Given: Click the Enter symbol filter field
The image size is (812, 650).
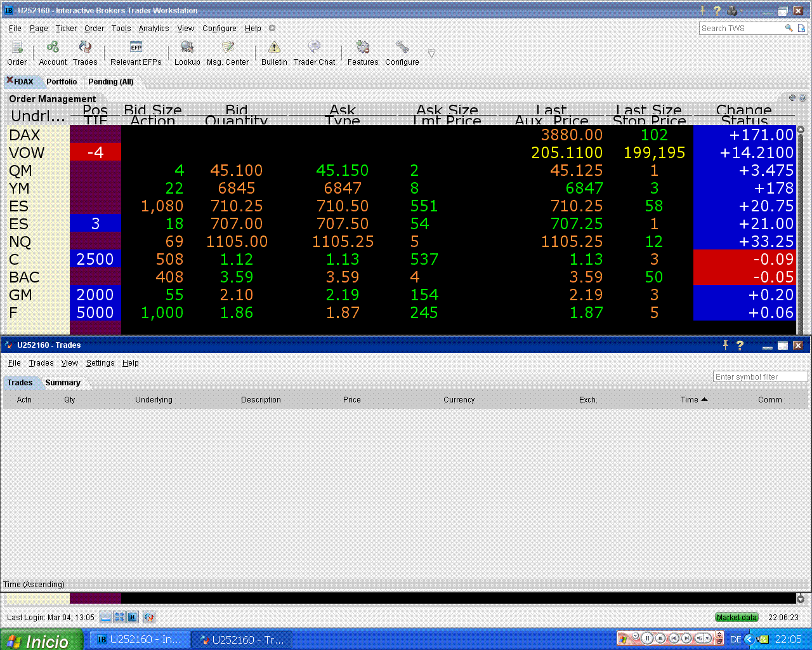Looking at the screenshot, I should [760, 377].
